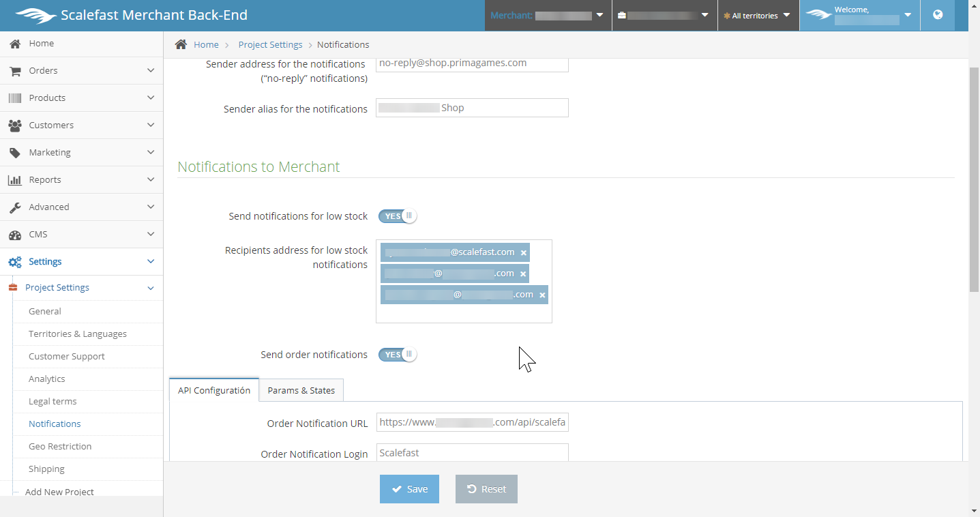This screenshot has width=980, height=517.
Task: Open Geo Restriction settings page
Action: [60, 446]
